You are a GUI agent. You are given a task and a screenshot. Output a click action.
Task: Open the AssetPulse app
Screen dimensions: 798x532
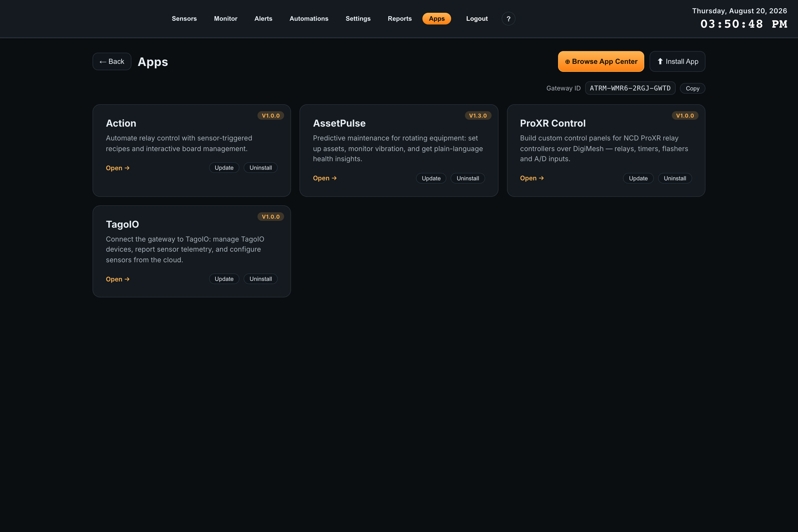[x=325, y=178]
